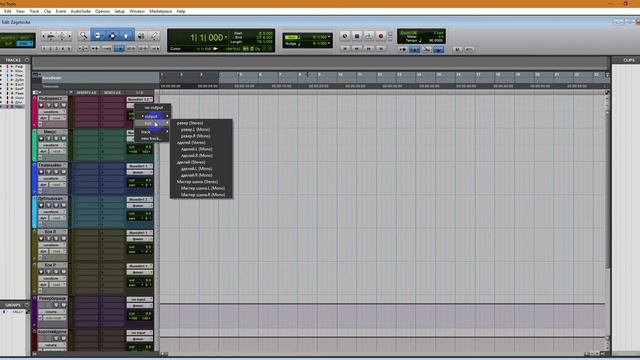This screenshot has width=640, height=360.
Task: Open the Marketplace menu
Action: 161,11
